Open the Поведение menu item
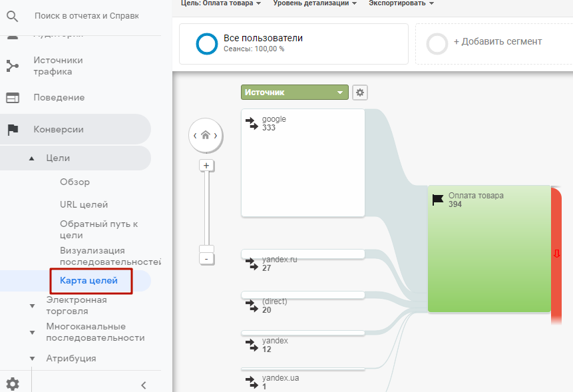The image size is (573, 392). click(x=59, y=98)
